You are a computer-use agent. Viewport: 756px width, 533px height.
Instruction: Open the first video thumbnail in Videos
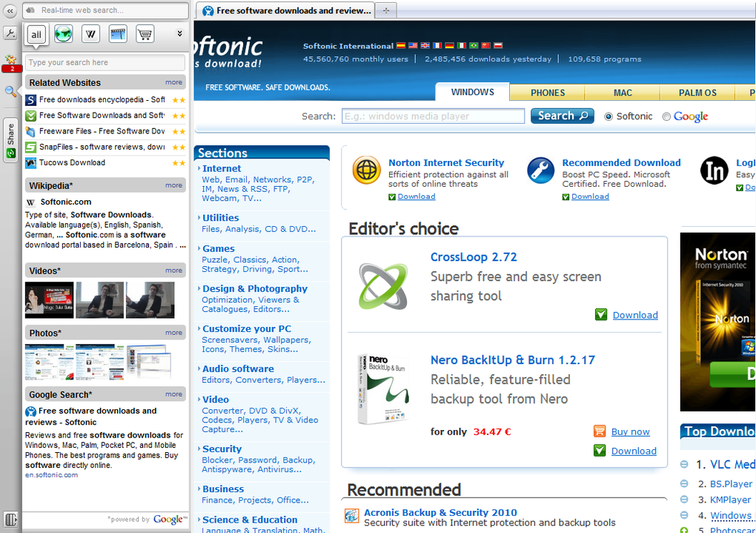tap(49, 300)
